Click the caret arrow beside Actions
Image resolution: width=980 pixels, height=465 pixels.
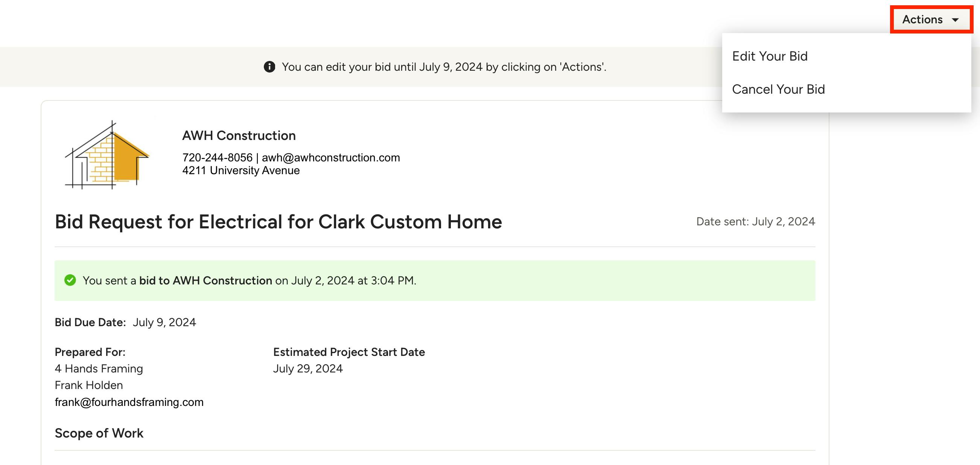pos(955,20)
